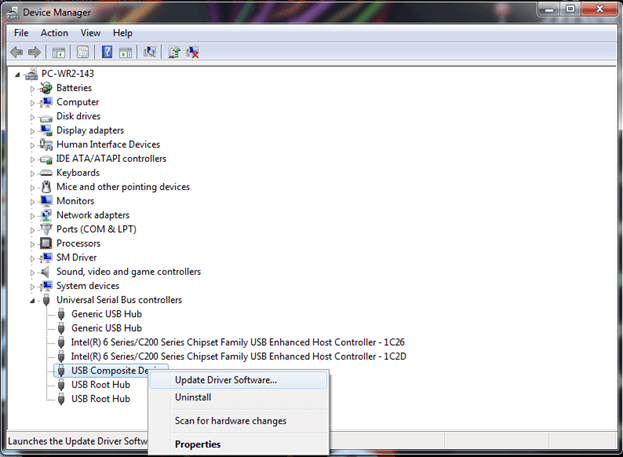The image size is (623, 457).
Task: Choose Scan for hardware changes in context menu
Action: pos(238,421)
